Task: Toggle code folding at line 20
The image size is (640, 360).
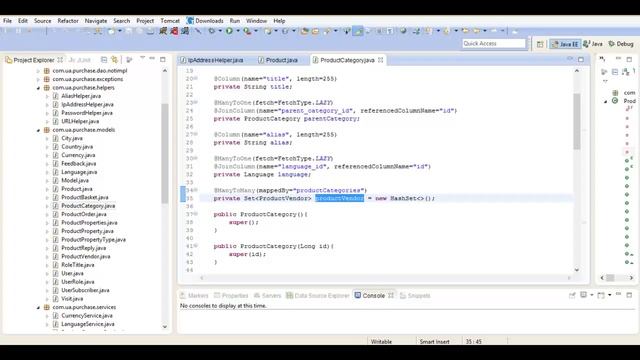Action: click(x=196, y=78)
